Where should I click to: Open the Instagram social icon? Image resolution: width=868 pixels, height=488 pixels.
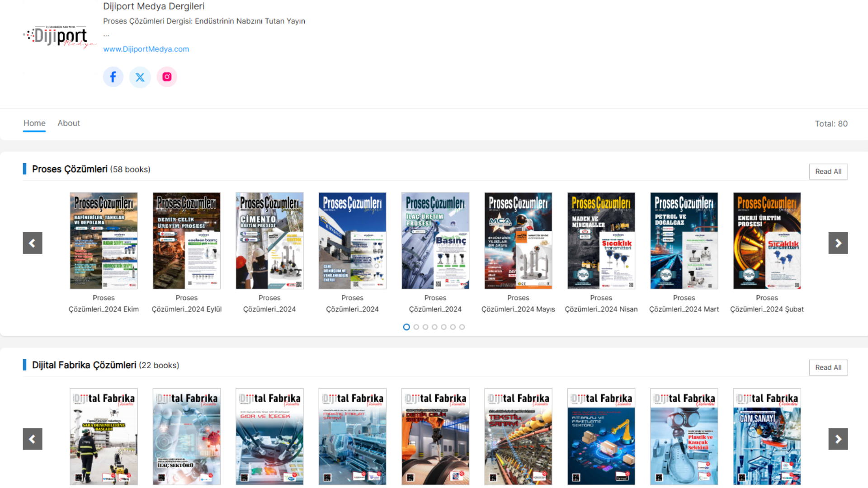pyautogui.click(x=167, y=77)
